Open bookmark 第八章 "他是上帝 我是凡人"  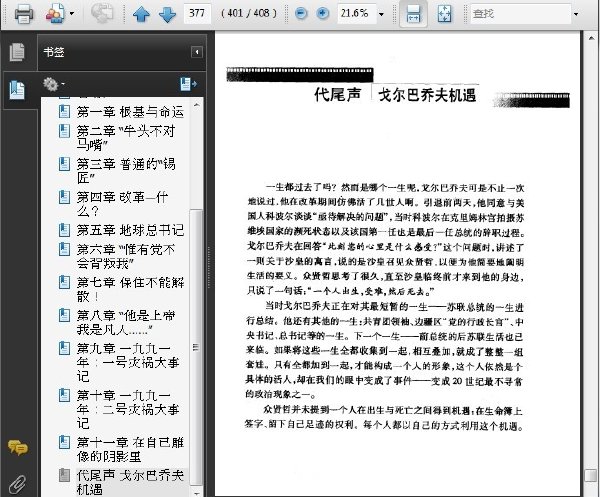click(126, 322)
